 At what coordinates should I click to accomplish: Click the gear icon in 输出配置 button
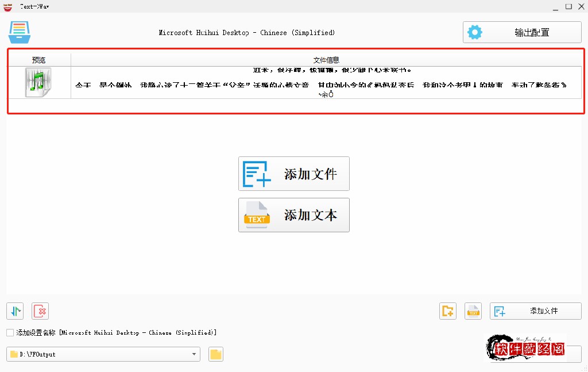coord(475,32)
